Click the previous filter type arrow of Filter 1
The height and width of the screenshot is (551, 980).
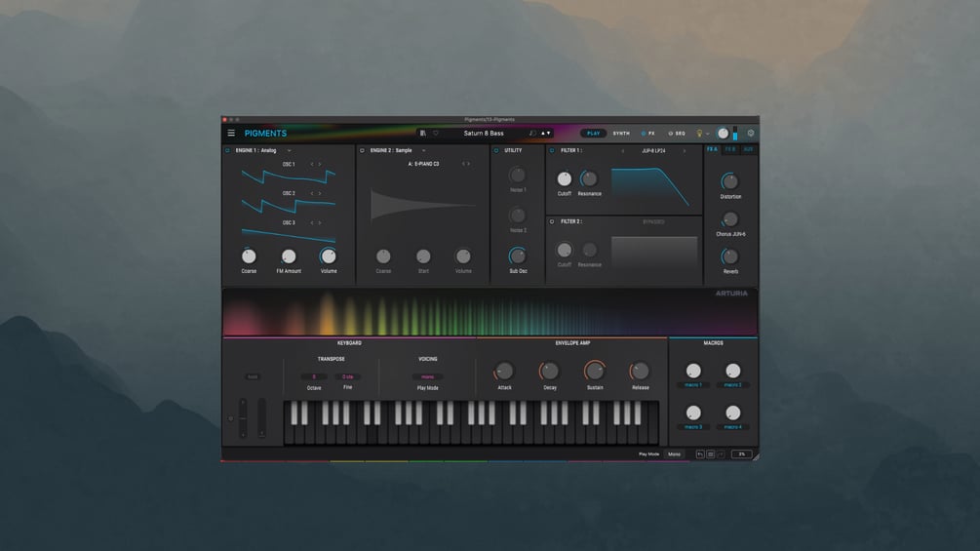[622, 150]
